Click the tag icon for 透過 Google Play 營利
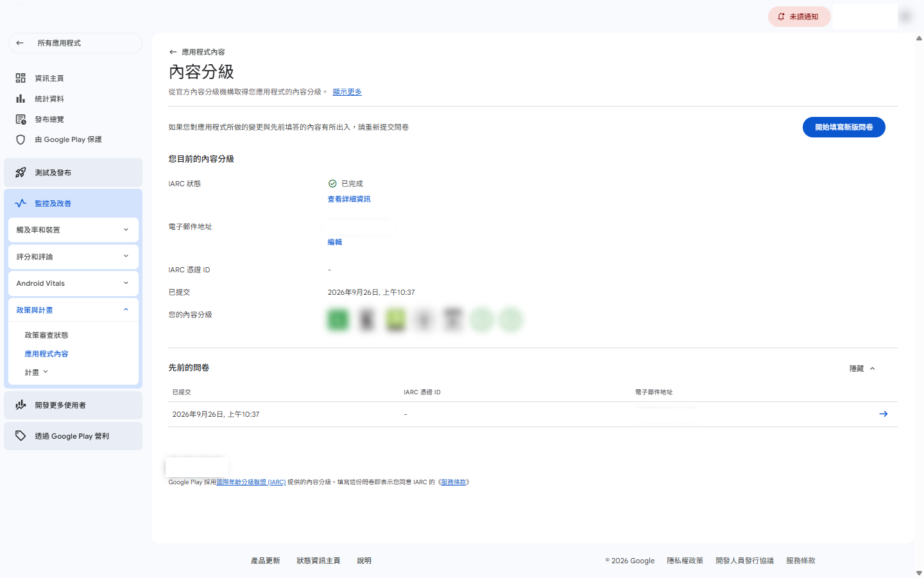This screenshot has height=578, width=924. point(21,436)
